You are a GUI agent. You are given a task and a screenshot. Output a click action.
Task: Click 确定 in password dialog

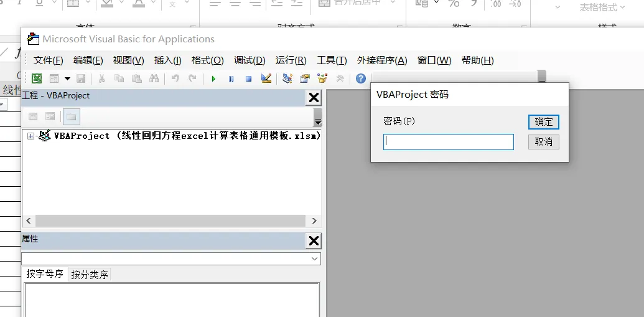point(544,122)
